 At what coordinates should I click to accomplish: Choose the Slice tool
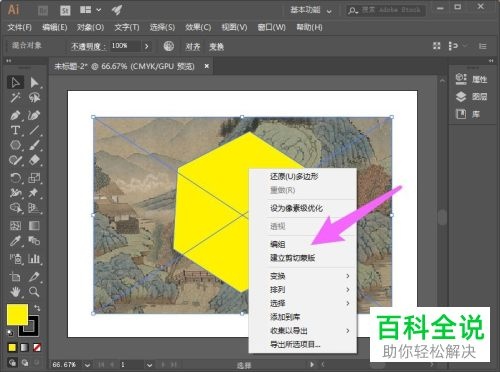pyautogui.click(x=34, y=276)
